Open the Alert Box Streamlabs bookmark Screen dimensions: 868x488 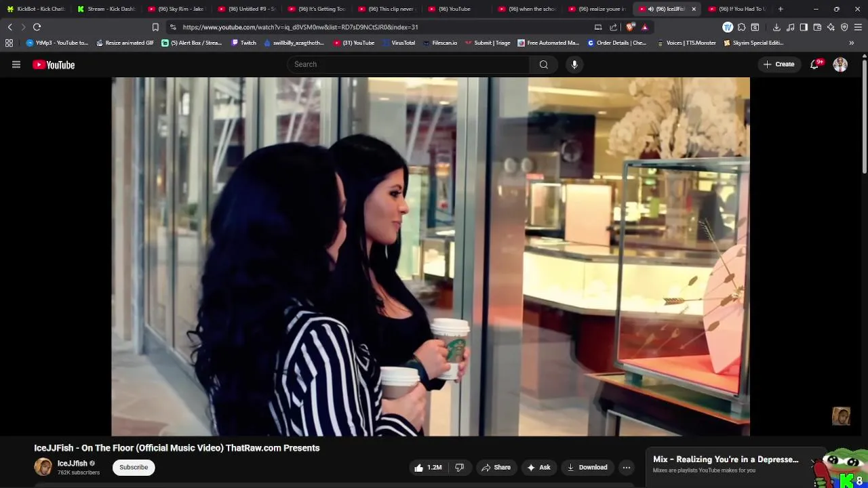point(192,43)
